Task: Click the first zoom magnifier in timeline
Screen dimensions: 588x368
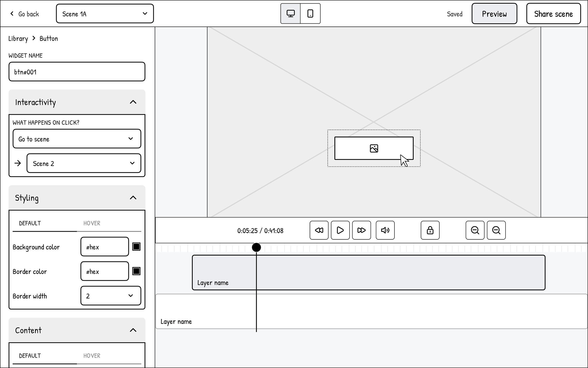Action: tap(475, 230)
